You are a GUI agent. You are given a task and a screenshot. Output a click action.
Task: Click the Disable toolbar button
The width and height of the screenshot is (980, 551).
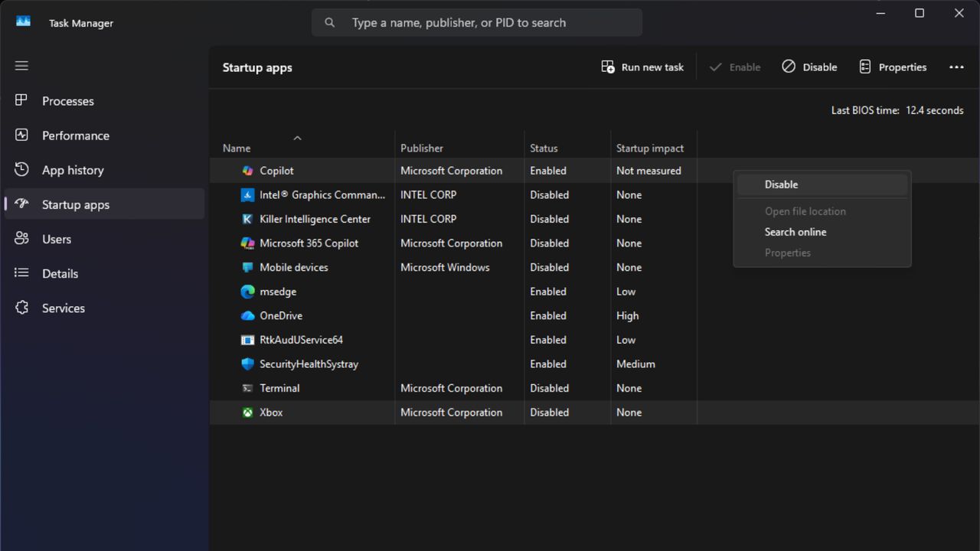[809, 67]
